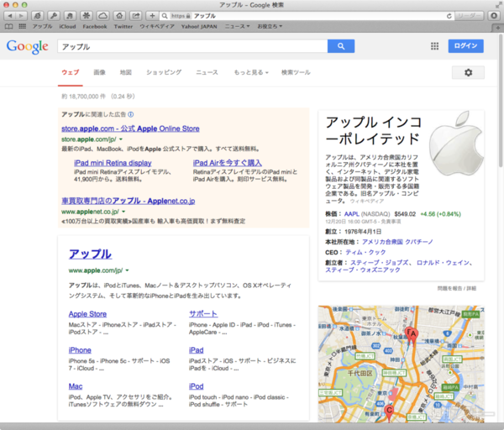This screenshot has width=504, height=430.
Task: Open AAPL stock ticker link
Action: pyautogui.click(x=352, y=214)
